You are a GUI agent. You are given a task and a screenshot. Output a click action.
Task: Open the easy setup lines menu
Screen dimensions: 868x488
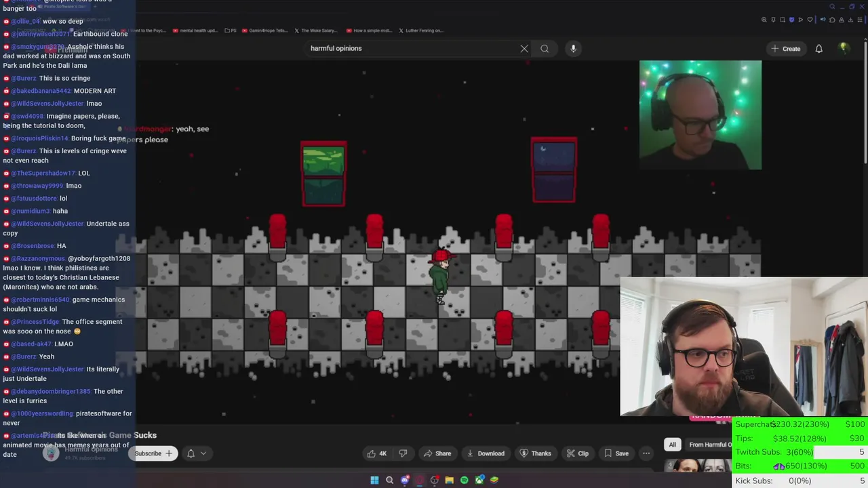click(860, 20)
